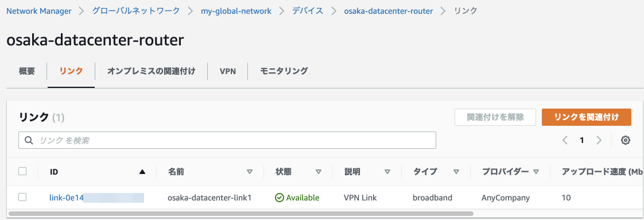Click the green Available status icon
This screenshot has width=644, height=220.
pyautogui.click(x=280, y=198)
